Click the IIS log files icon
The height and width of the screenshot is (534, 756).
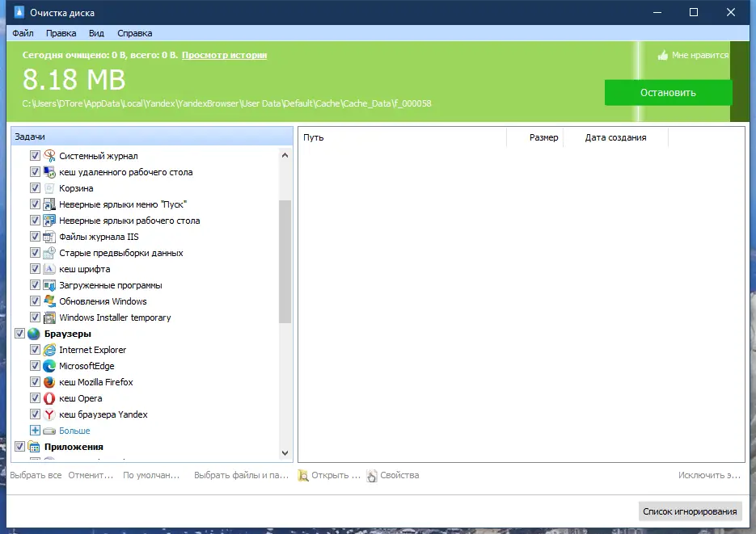(49, 237)
